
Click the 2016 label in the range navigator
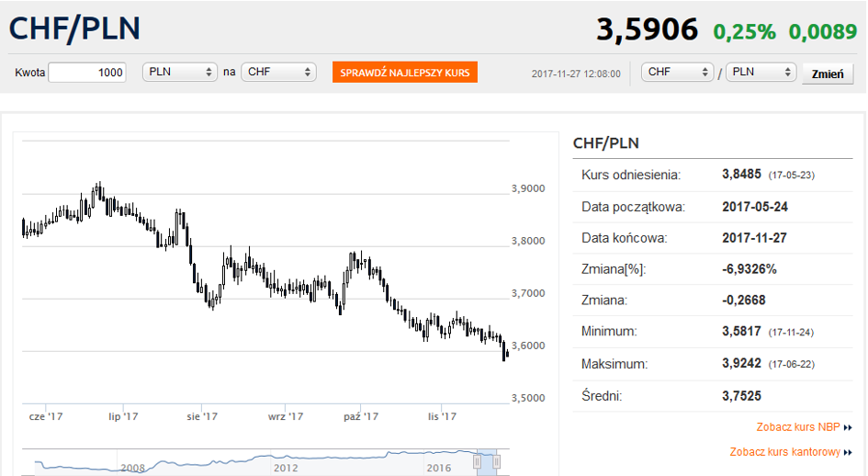coord(439,468)
